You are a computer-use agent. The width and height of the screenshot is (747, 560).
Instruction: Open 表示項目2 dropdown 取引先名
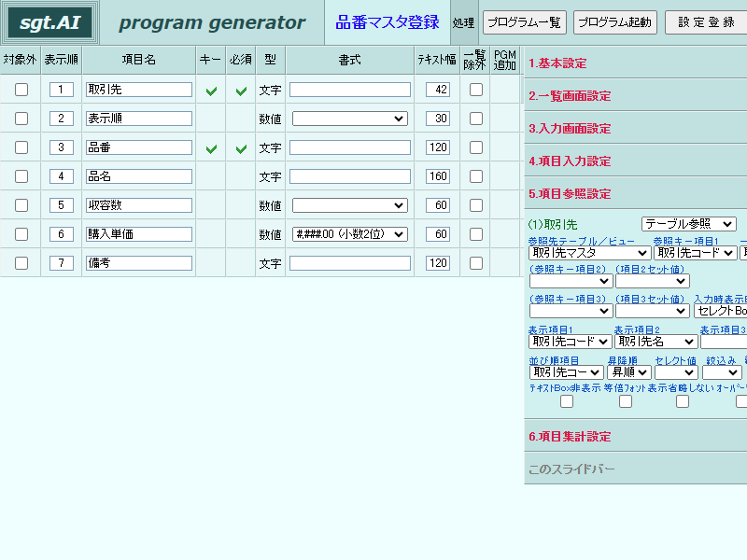tap(656, 342)
